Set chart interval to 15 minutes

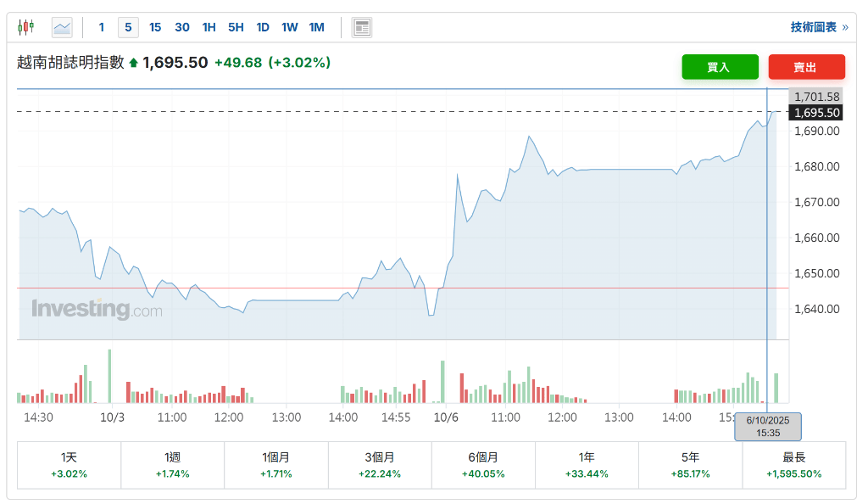tap(155, 26)
